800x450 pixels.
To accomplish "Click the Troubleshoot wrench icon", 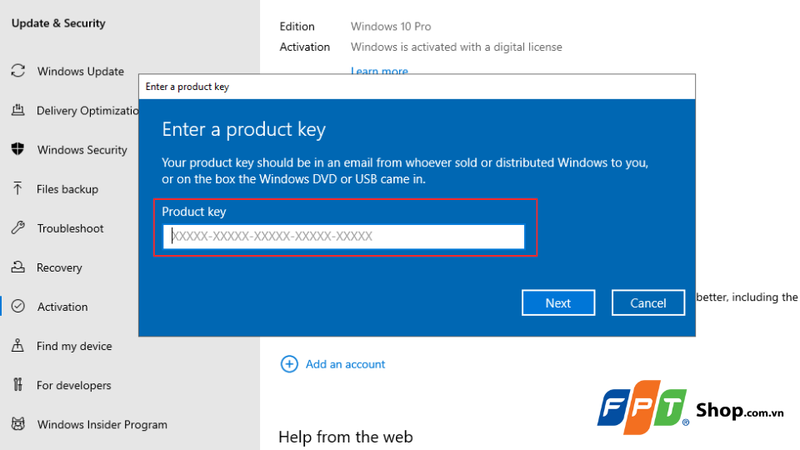I will [18, 228].
